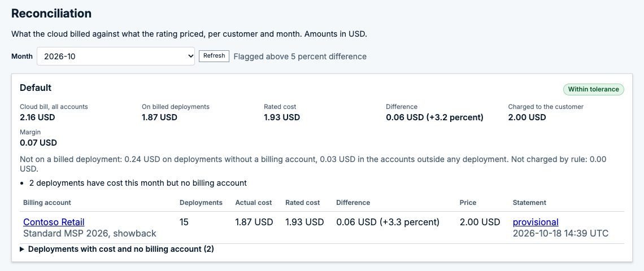Click the Cloud bill value 2.16 USD

pos(37,117)
